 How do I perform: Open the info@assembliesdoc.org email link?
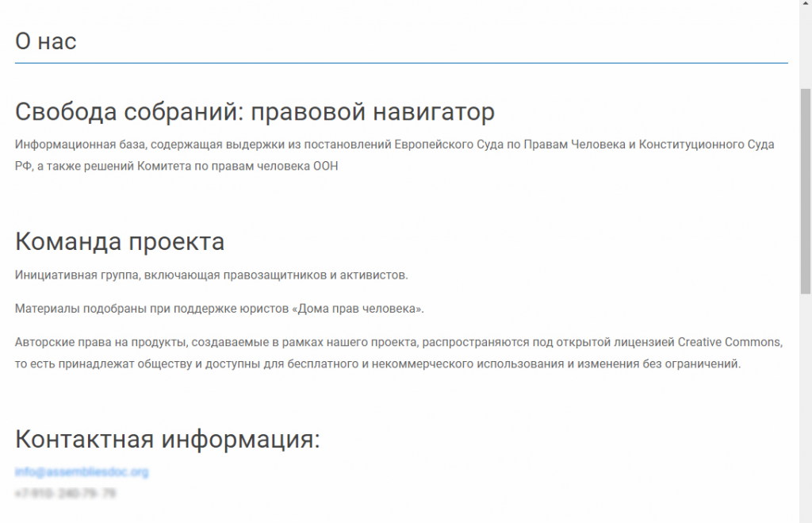[x=81, y=472]
